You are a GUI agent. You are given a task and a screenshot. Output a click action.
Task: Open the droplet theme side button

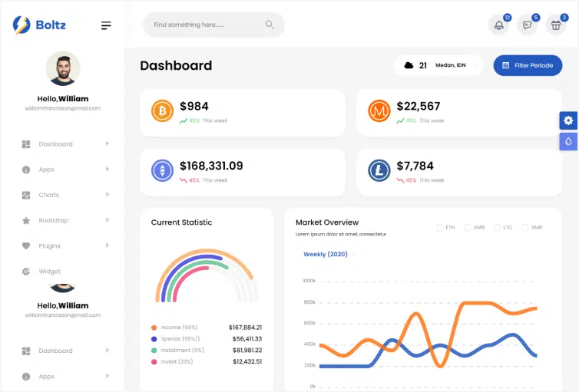point(568,142)
